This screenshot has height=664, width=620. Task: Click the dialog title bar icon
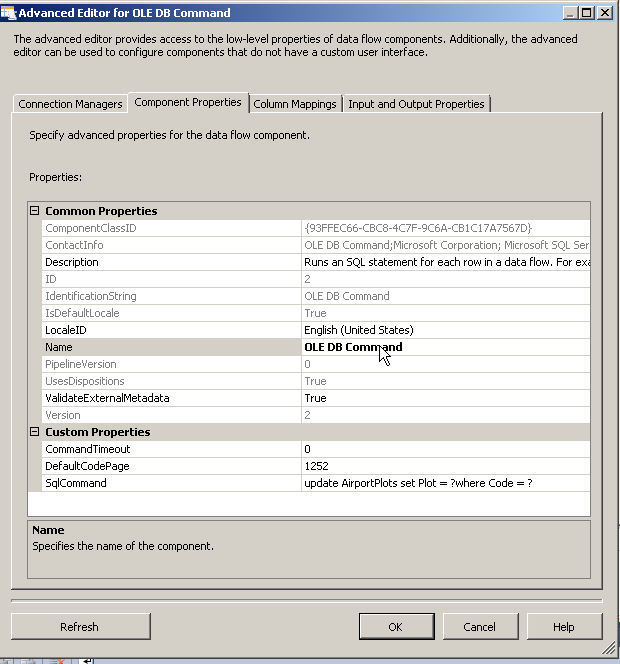coord(8,13)
